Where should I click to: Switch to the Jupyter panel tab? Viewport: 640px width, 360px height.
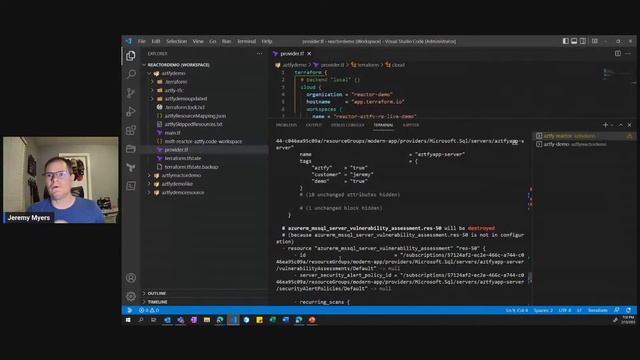411,125
